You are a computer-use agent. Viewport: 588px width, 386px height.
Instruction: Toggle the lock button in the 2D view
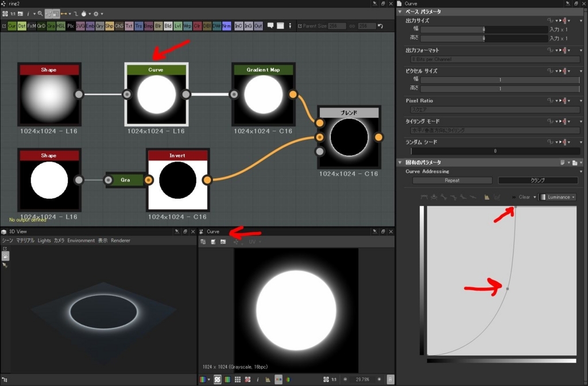pos(390,380)
